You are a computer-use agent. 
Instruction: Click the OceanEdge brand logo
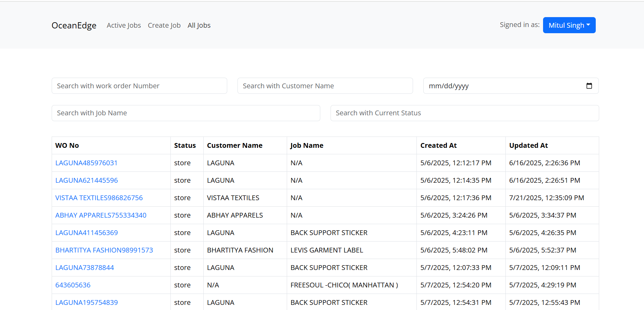[74, 25]
